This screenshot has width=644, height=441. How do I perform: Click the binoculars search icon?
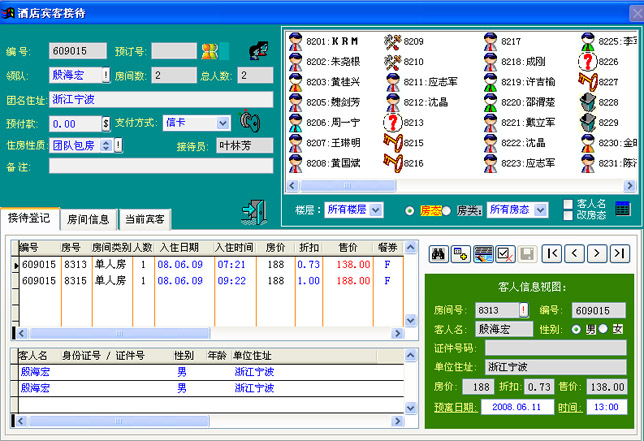click(x=437, y=254)
